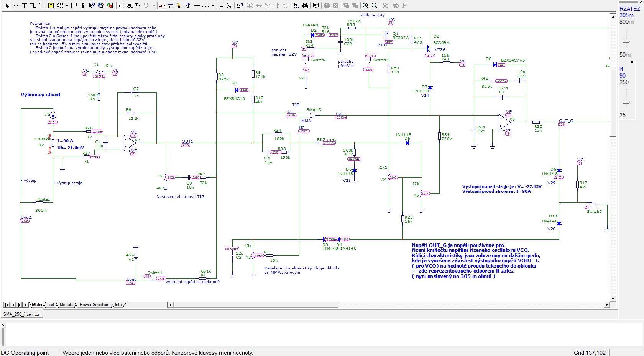
Task: Select the arrow Select mode tool
Action: (x=7, y=6)
